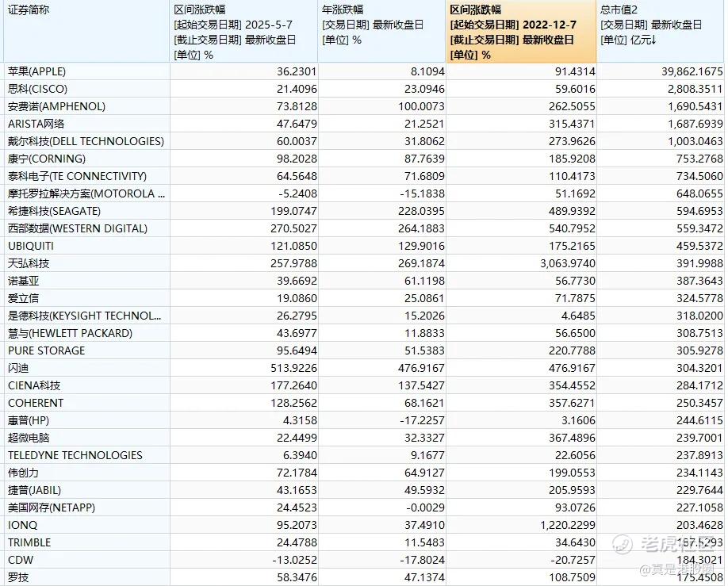The height and width of the screenshot is (586, 728).
Task: Click the 诺基亚 security name
Action: click(x=23, y=281)
